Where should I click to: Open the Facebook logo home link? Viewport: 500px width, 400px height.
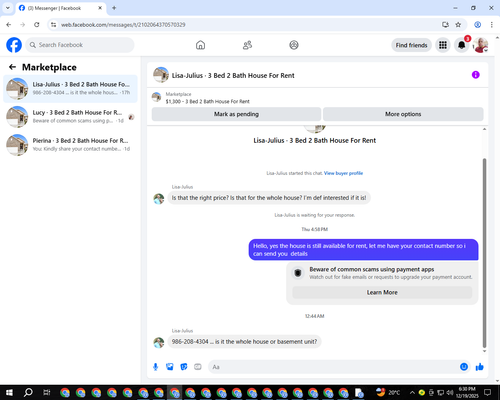(14, 45)
